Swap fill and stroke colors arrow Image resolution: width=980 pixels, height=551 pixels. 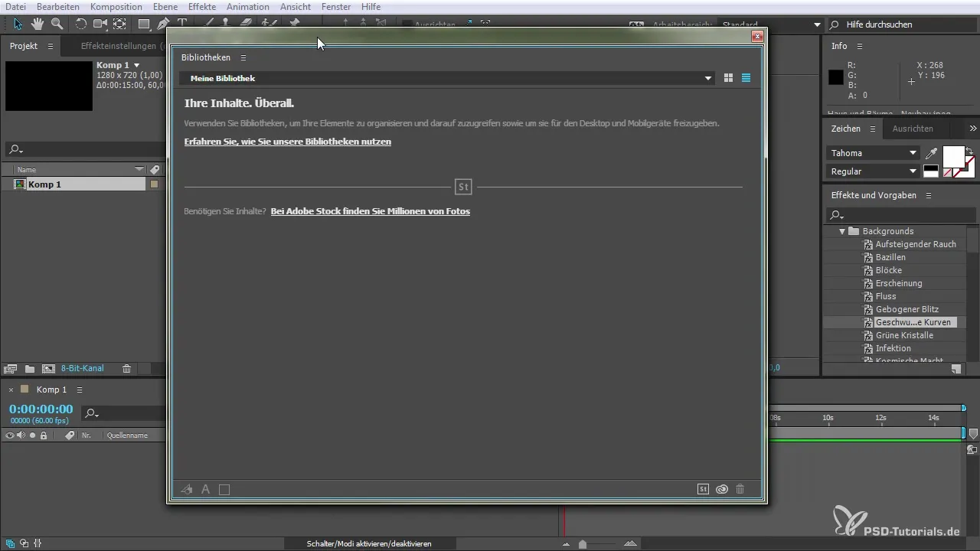pos(970,150)
